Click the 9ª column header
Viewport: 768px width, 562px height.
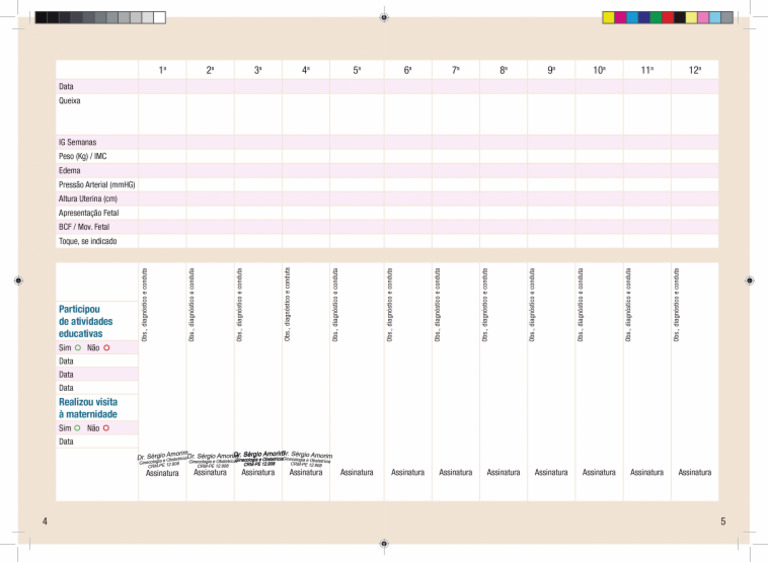click(552, 70)
